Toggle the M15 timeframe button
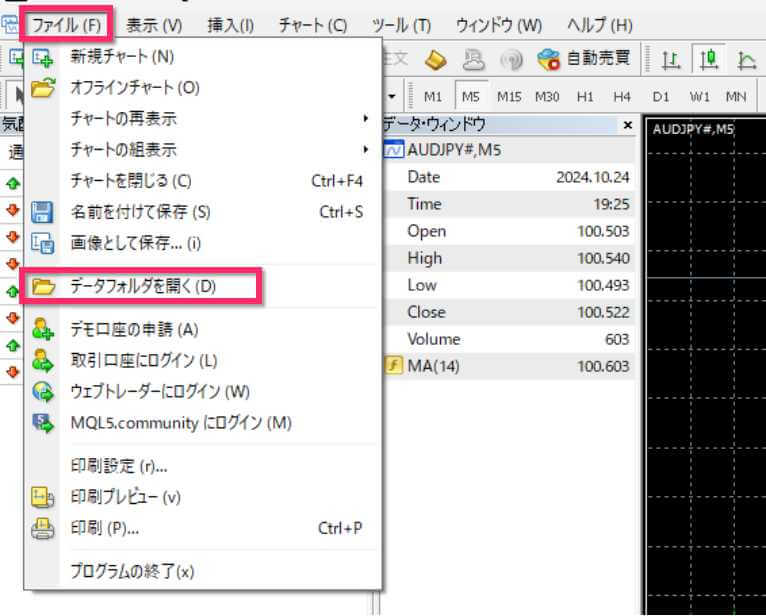This screenshot has width=766, height=616. [x=509, y=97]
